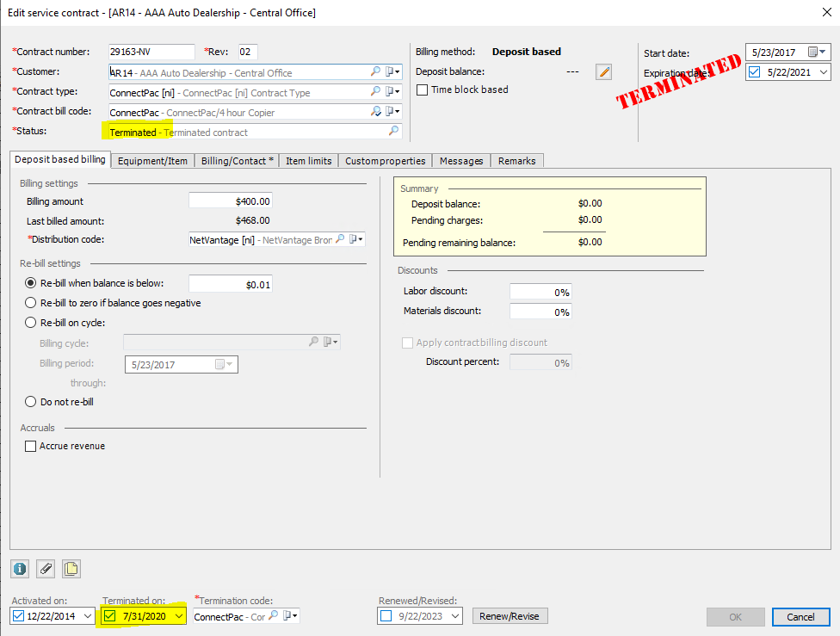The image size is (840, 636).
Task: Click the Pending remaining balance $0.00 value
Action: [590, 242]
